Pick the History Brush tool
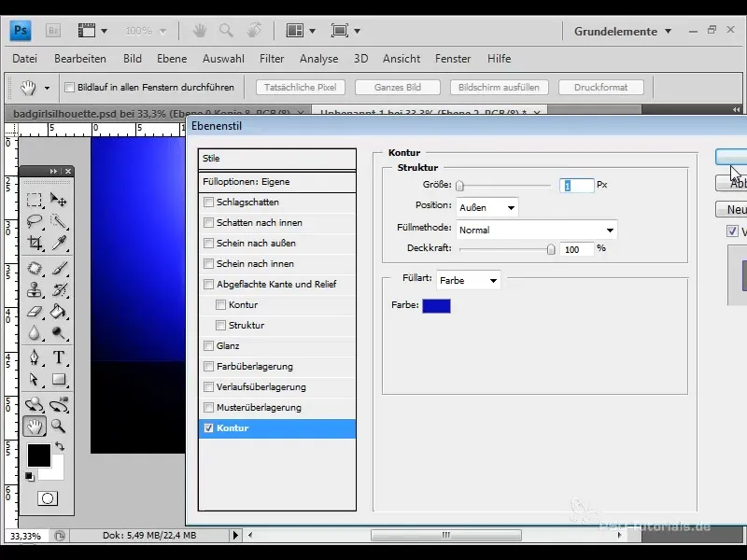747x560 pixels. (x=59, y=289)
